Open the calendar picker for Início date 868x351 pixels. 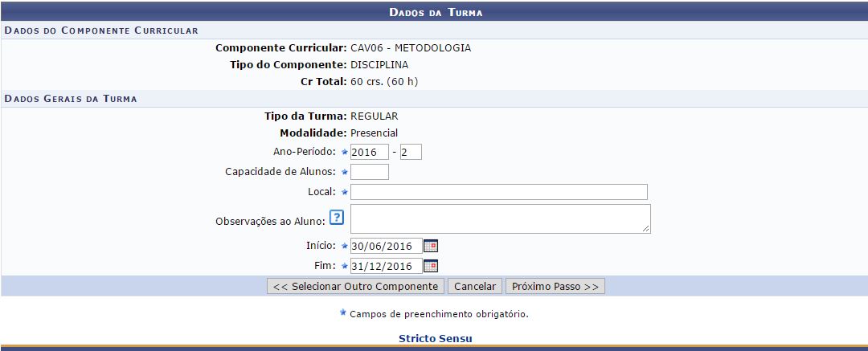(x=431, y=246)
